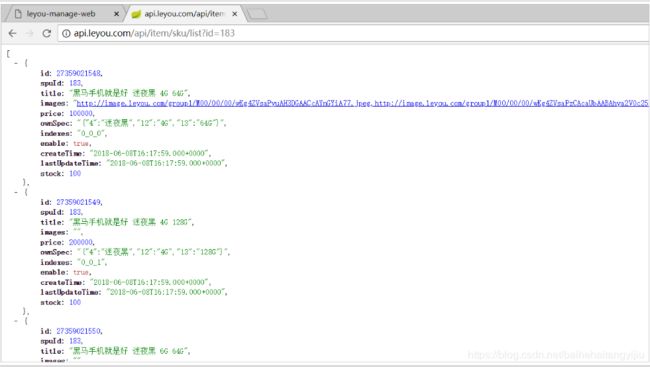Click the ownSpec value containing "13":"64G"
The width and height of the screenshot is (650, 367).
[x=151, y=123]
